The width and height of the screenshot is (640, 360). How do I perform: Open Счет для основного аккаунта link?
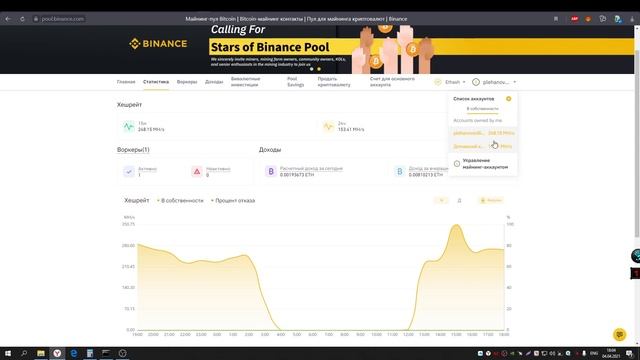pos(392,82)
